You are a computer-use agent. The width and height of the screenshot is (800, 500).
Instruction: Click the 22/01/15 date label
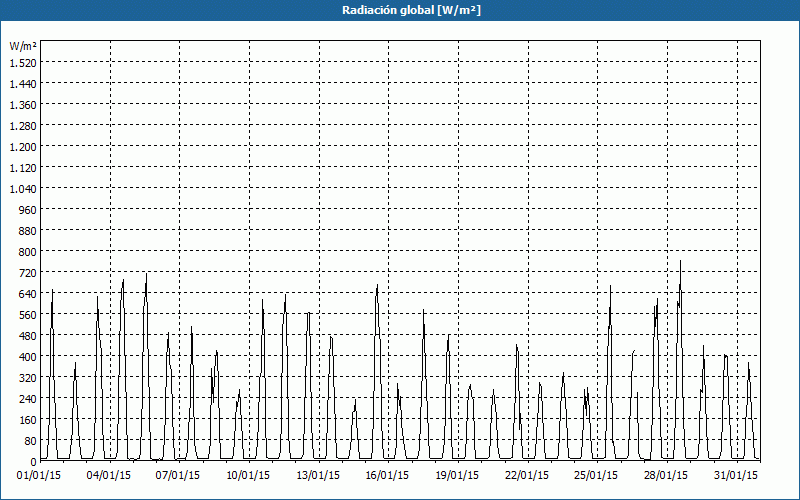point(527,476)
